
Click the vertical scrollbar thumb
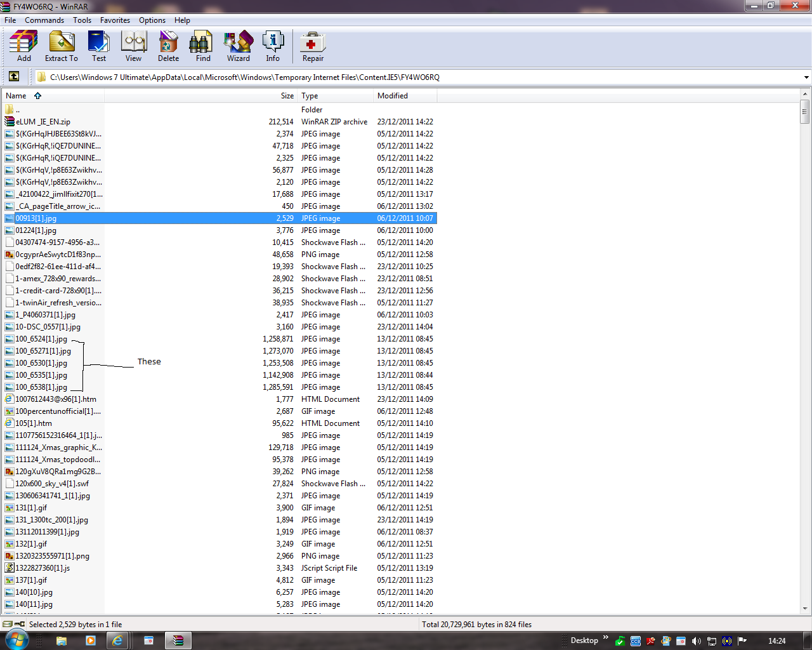pos(804,111)
